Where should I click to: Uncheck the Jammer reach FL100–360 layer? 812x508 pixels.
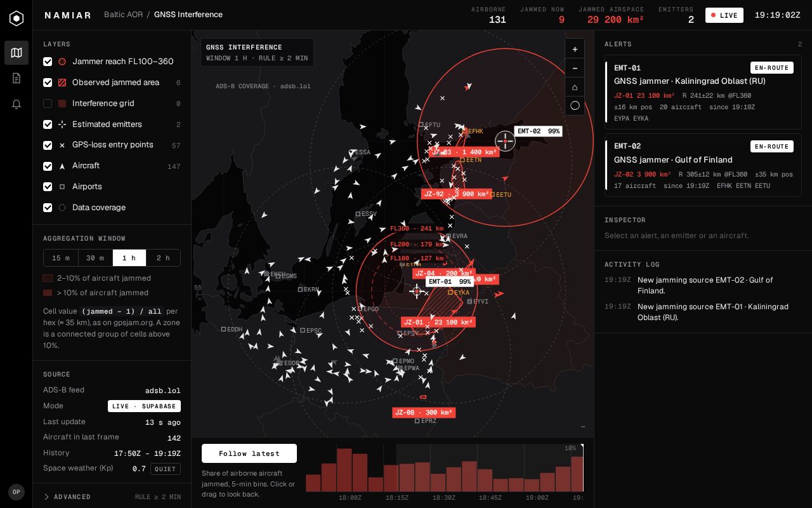point(48,62)
